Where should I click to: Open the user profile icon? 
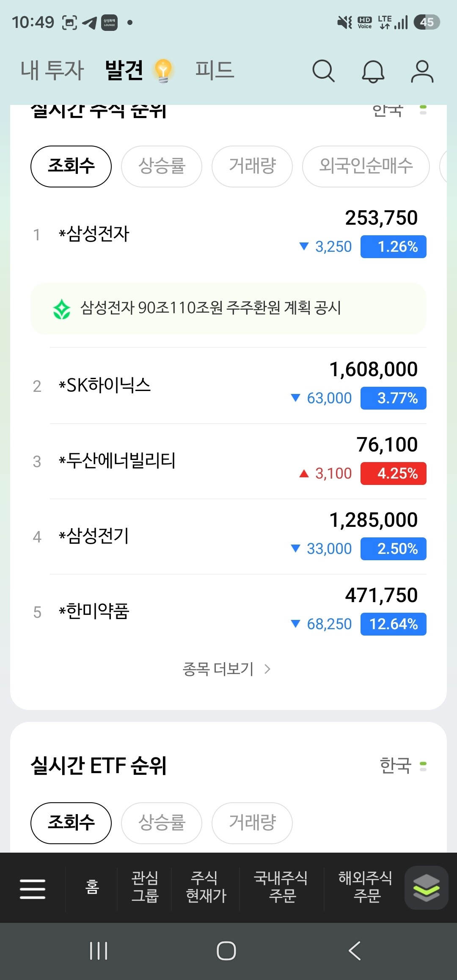422,71
